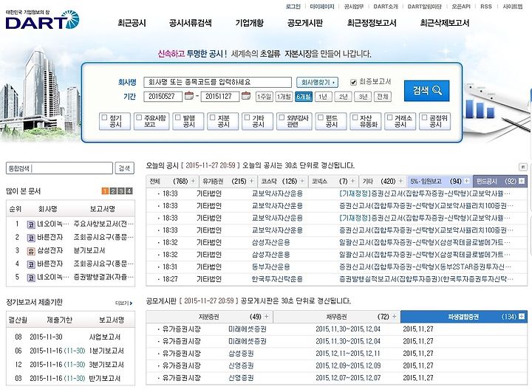Check the 기타공시 filter
Image resolution: width=532 pixels, height=392 pixels.
[248, 117]
